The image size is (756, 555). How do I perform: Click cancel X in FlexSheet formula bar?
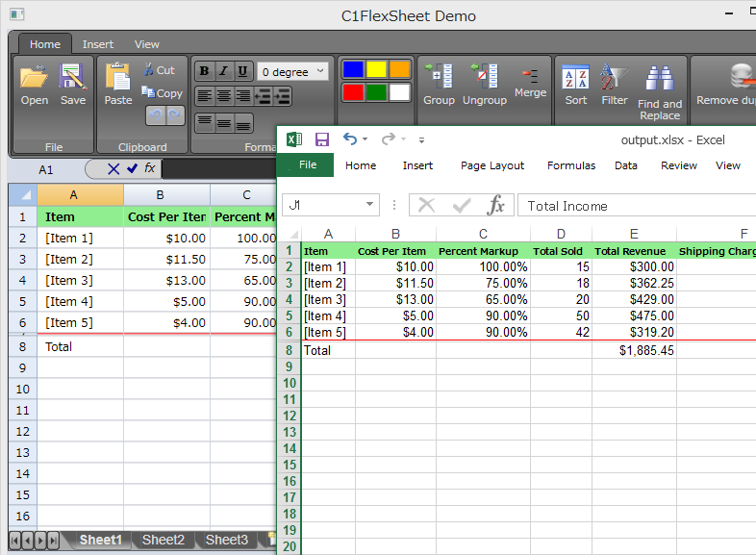click(113, 168)
